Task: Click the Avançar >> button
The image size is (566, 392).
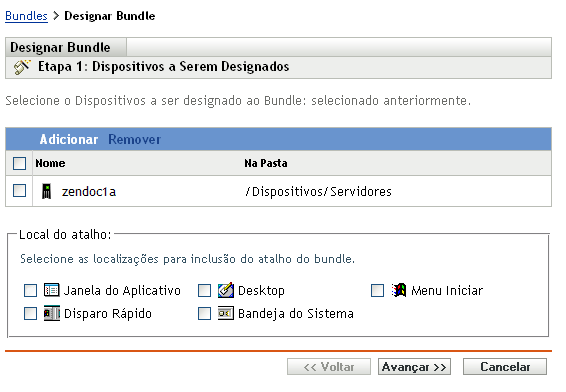Action: (414, 367)
